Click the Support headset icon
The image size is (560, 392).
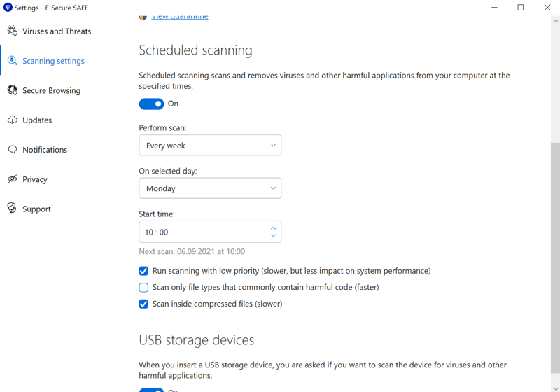click(12, 208)
